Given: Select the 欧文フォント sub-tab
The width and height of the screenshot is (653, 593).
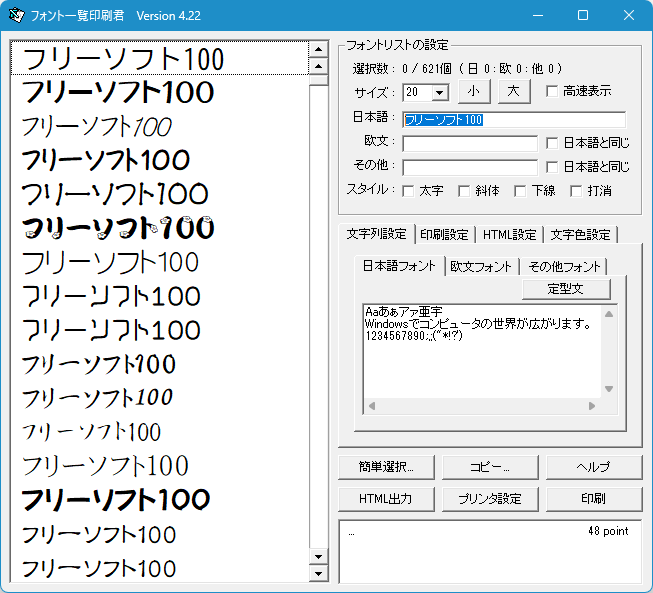Looking at the screenshot, I should pyautogui.click(x=481, y=267).
